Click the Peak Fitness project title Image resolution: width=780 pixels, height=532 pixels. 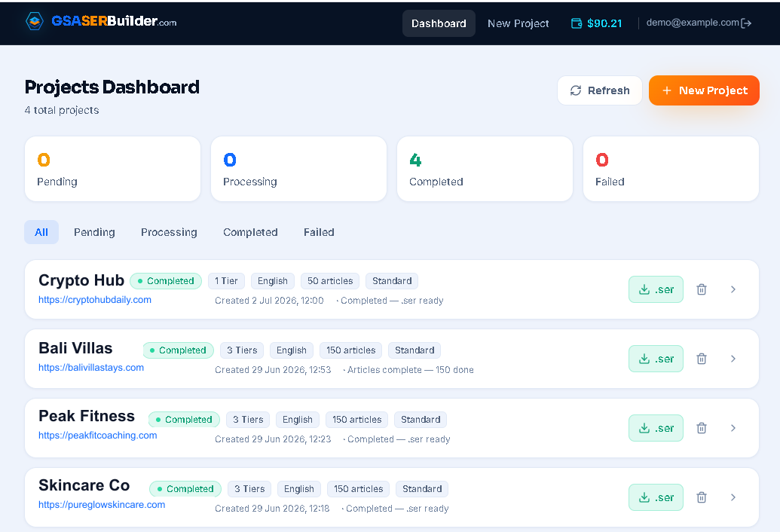(87, 416)
